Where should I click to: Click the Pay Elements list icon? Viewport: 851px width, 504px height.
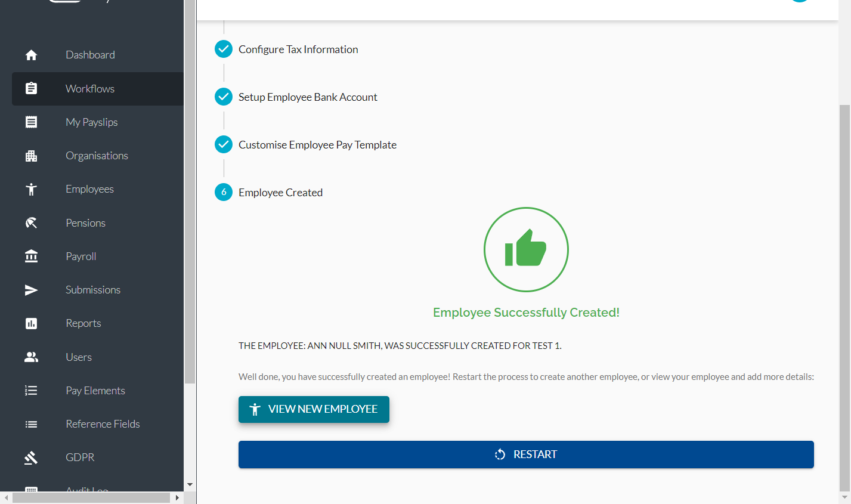pos(31,391)
